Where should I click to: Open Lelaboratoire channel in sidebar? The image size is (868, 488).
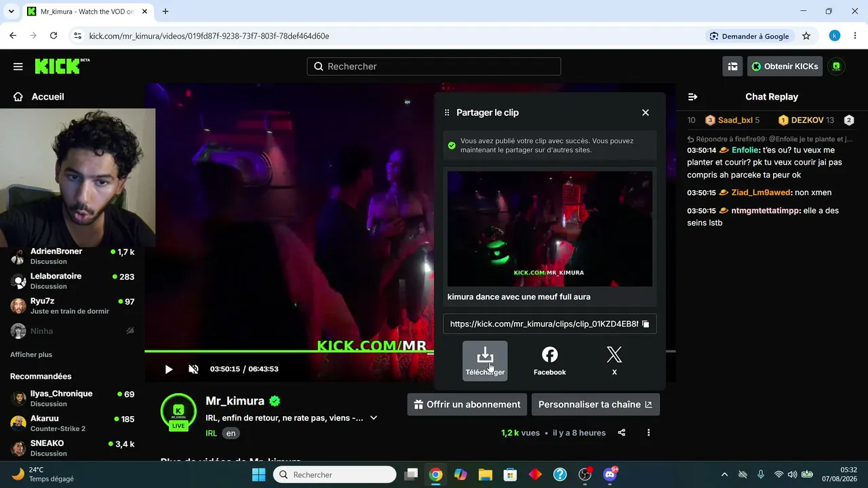73,281
